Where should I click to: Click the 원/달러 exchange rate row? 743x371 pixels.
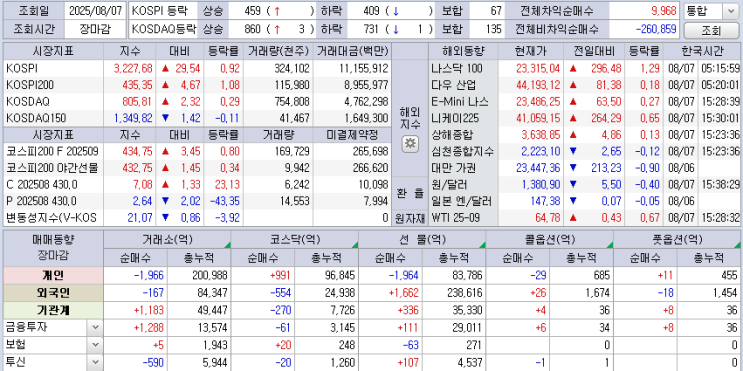tap(585, 185)
